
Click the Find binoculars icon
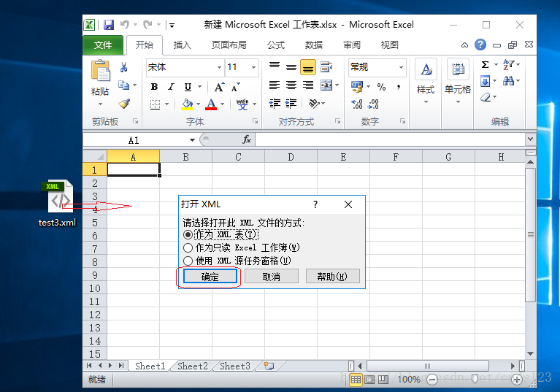click(x=509, y=81)
